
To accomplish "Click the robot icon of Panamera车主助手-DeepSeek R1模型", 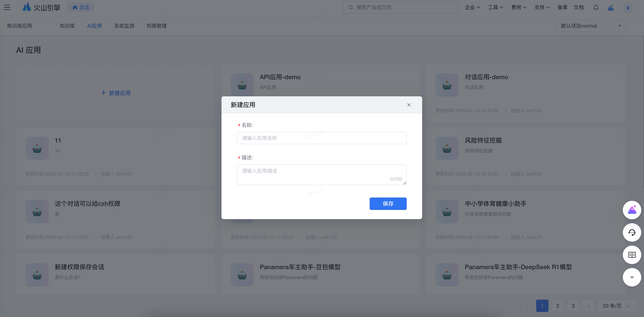I will coord(447,275).
